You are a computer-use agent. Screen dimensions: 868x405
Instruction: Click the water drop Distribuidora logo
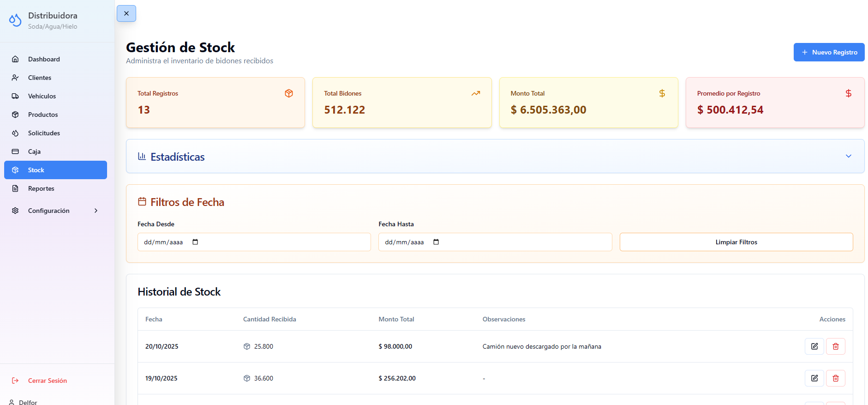pyautogui.click(x=15, y=20)
